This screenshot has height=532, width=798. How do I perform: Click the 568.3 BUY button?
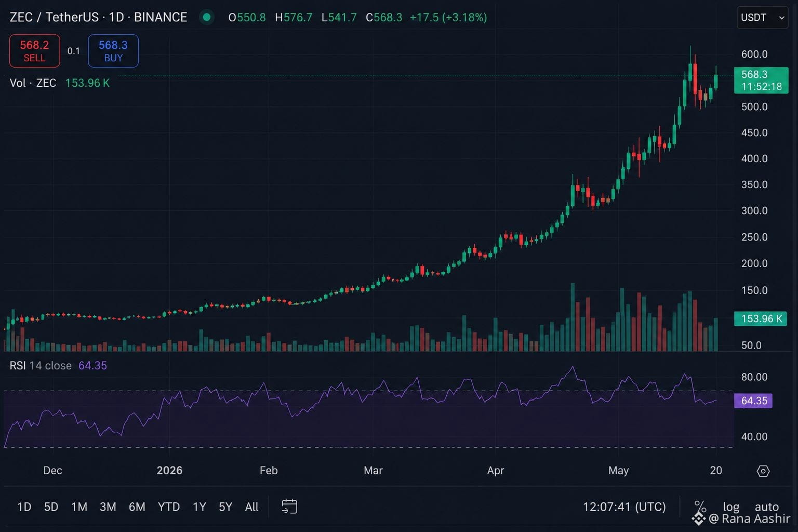tap(113, 51)
